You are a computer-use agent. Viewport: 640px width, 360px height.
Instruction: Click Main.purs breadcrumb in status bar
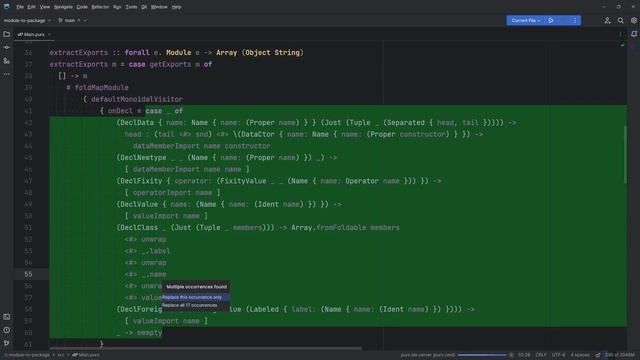pos(86,355)
